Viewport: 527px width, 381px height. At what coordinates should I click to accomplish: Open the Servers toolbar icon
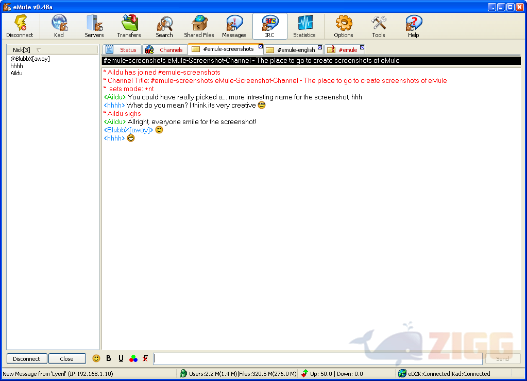(94, 26)
